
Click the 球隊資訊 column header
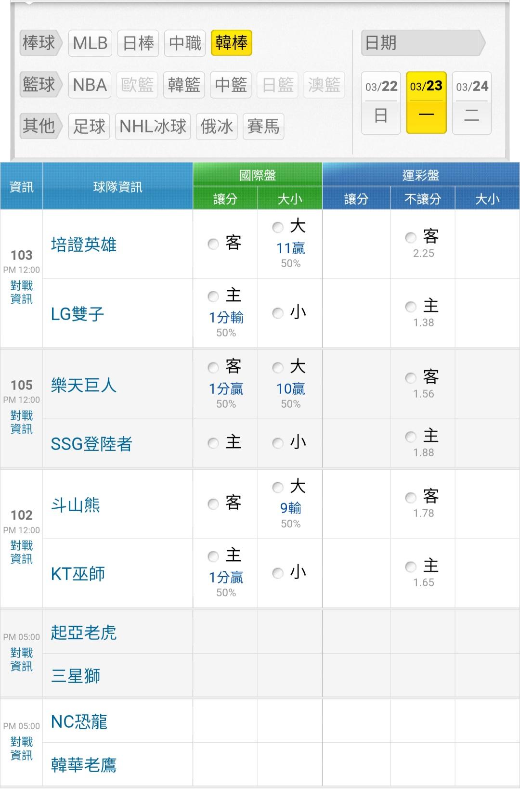pos(118,187)
